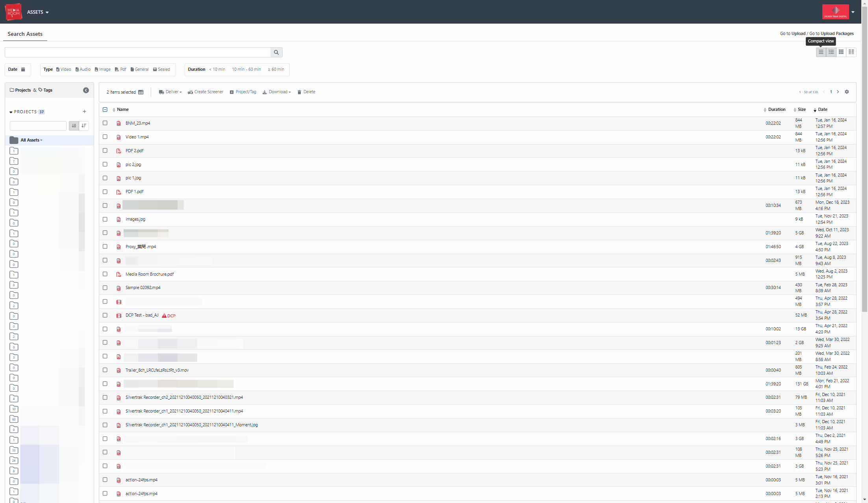Switch to the two-column detail view

[x=851, y=52]
